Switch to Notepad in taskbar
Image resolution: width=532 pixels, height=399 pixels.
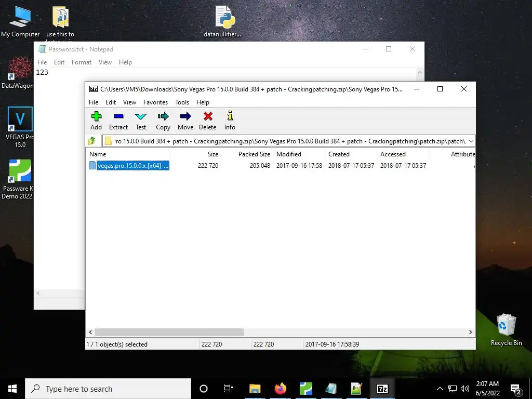331,389
